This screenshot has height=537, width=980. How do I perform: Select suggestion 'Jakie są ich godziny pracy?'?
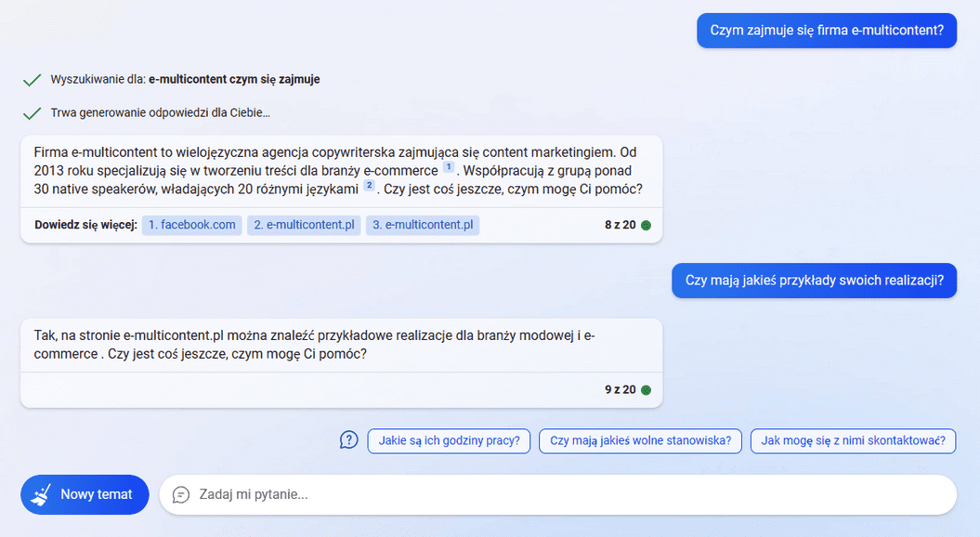pos(450,440)
